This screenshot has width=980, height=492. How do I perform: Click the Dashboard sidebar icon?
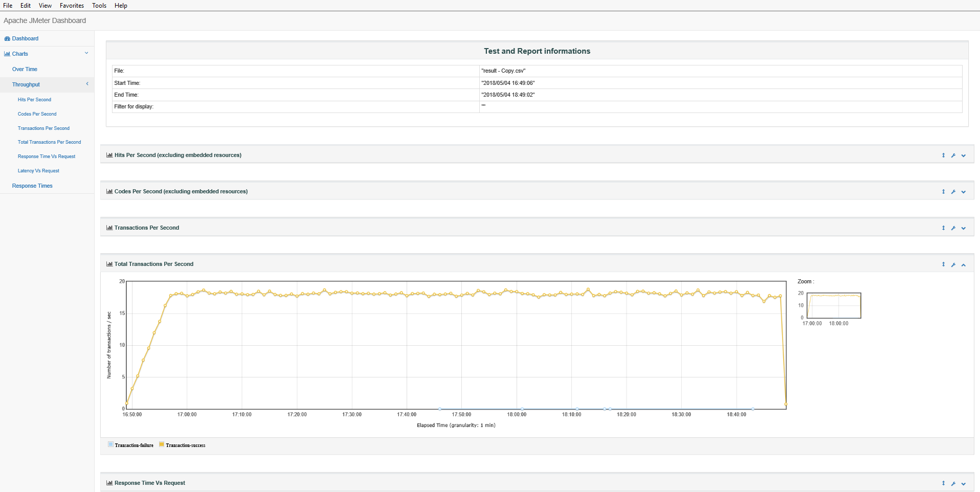tap(7, 38)
